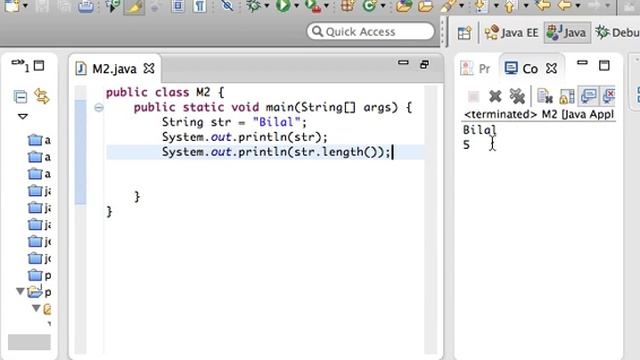
Task: Click the Package Explorer horizontal scrollbar
Action: point(29,342)
